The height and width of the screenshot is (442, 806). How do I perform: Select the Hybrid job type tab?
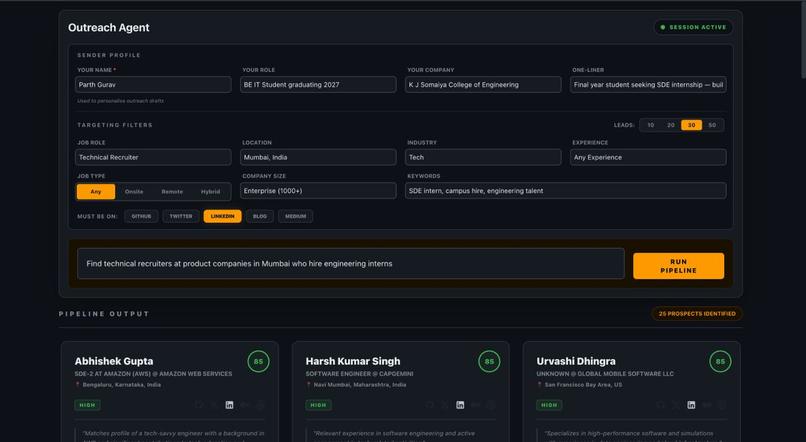coord(210,192)
